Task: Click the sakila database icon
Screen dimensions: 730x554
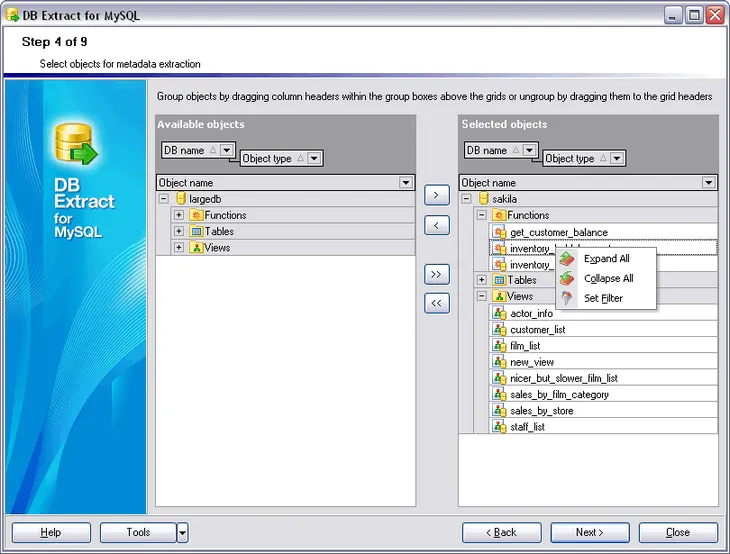Action: (484, 199)
